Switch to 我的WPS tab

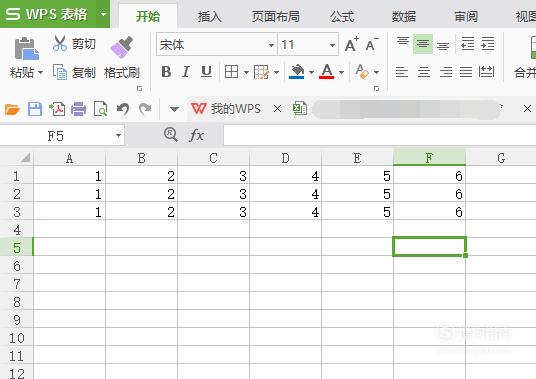point(226,109)
